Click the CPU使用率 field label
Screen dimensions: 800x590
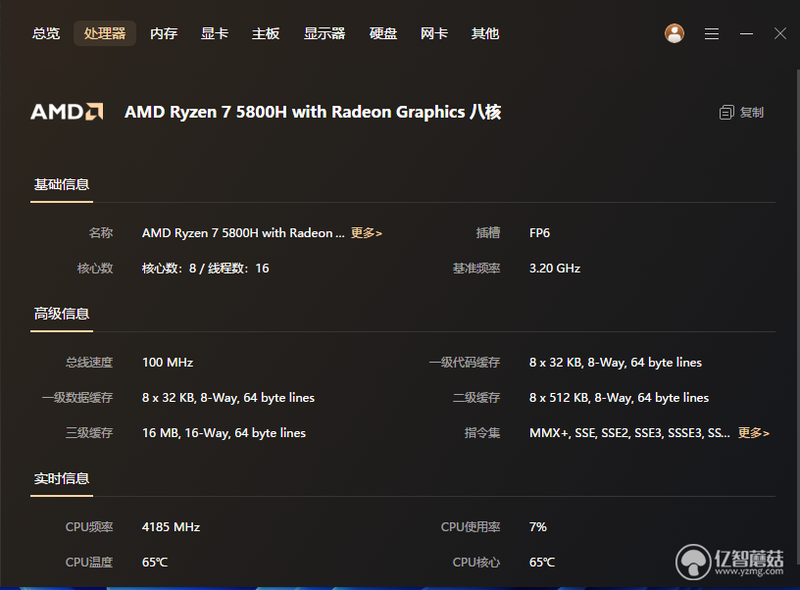(x=470, y=527)
